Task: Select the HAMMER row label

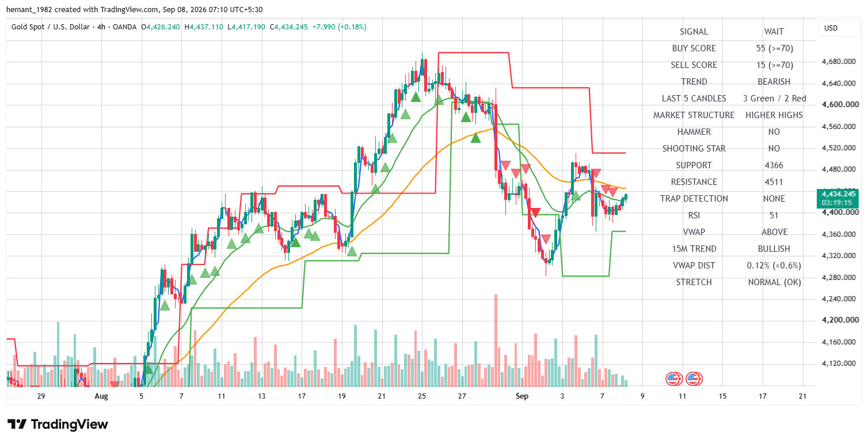Action: pyautogui.click(x=694, y=132)
